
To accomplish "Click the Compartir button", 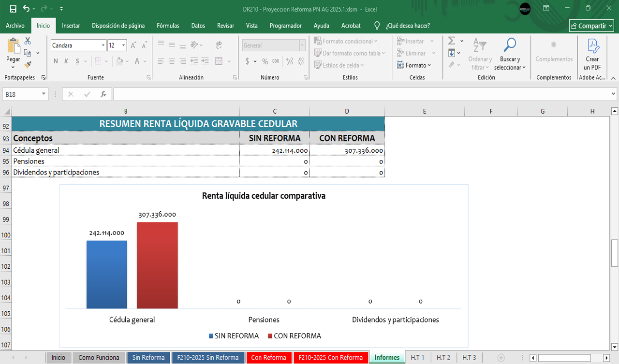I will 591,26.
